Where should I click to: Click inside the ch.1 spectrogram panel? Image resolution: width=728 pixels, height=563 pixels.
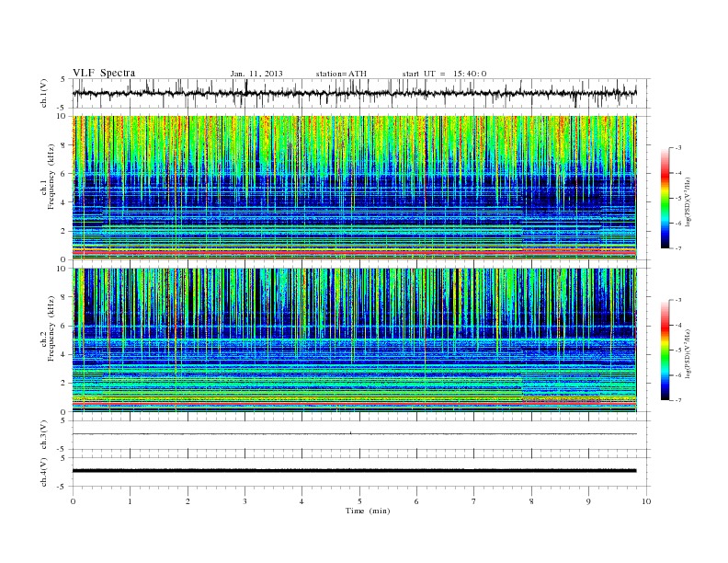point(354,188)
